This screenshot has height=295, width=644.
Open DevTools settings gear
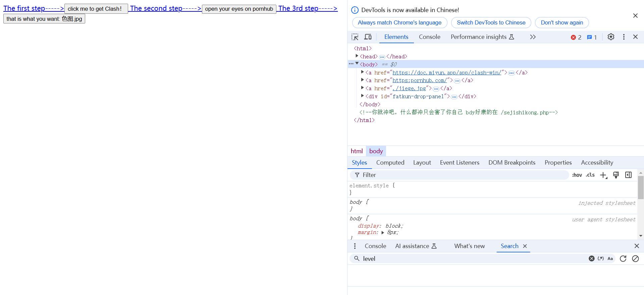tap(611, 37)
